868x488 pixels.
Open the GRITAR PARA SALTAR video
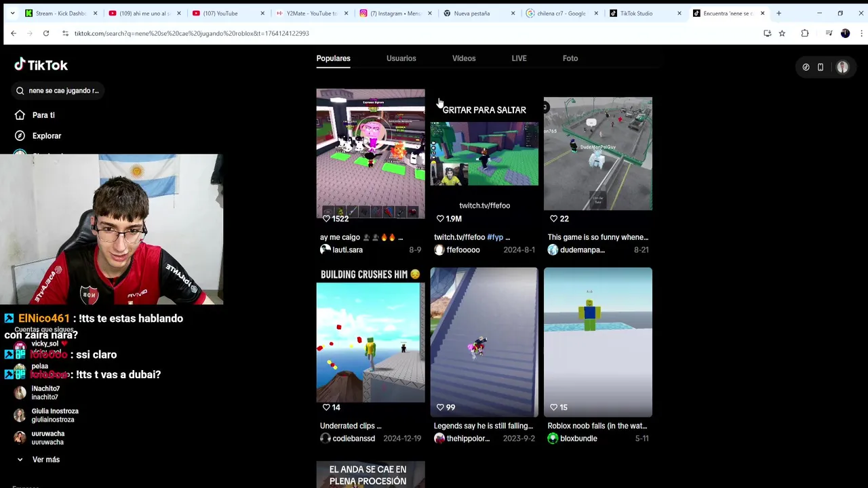(x=484, y=154)
